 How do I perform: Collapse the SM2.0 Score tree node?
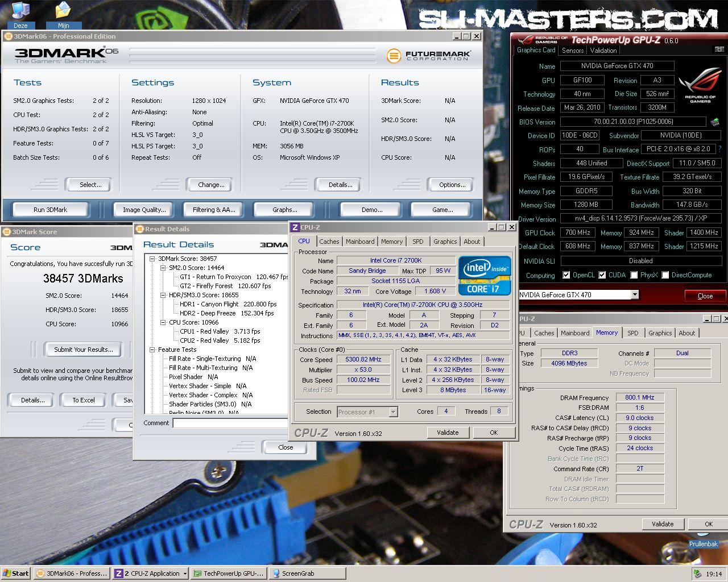[x=163, y=268]
